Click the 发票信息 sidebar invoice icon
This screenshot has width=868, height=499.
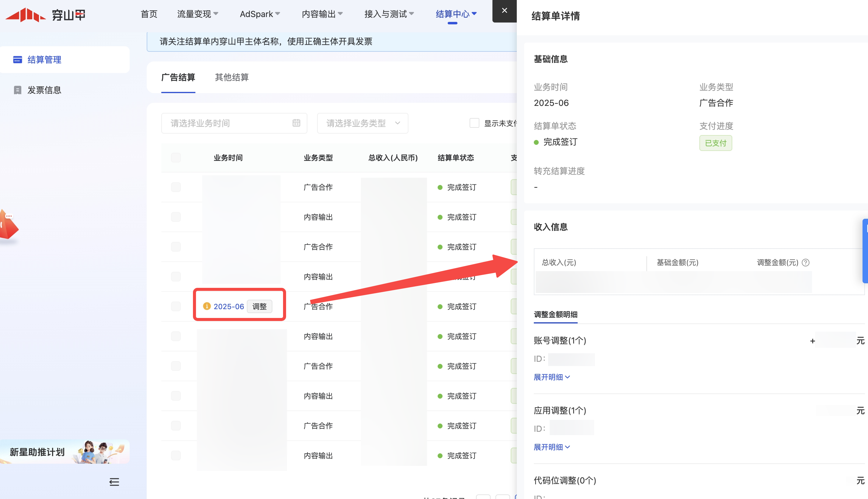(17, 90)
